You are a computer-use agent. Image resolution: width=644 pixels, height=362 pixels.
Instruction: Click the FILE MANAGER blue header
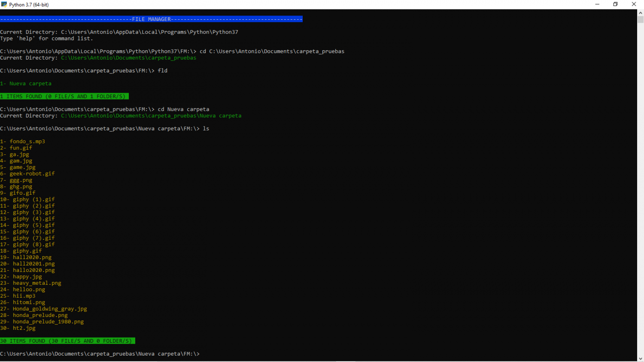[151, 19]
